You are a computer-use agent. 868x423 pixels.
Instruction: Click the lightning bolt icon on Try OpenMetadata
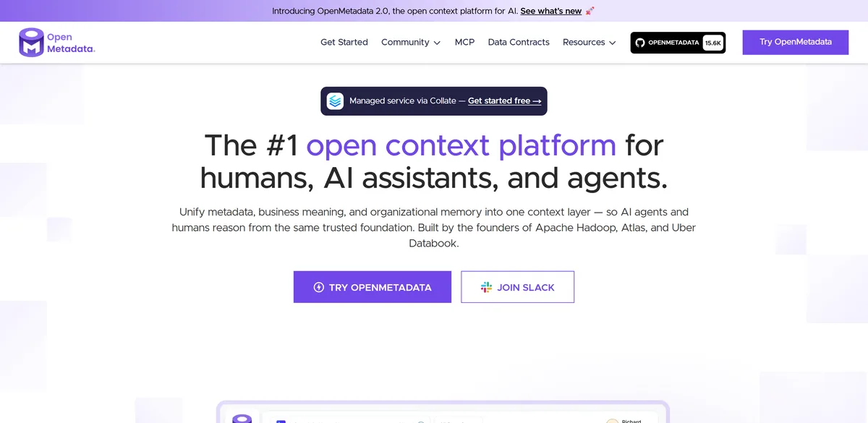318,287
